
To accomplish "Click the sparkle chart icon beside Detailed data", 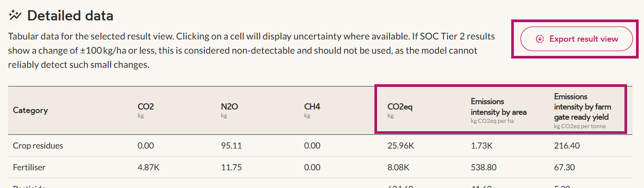I will [x=15, y=16].
